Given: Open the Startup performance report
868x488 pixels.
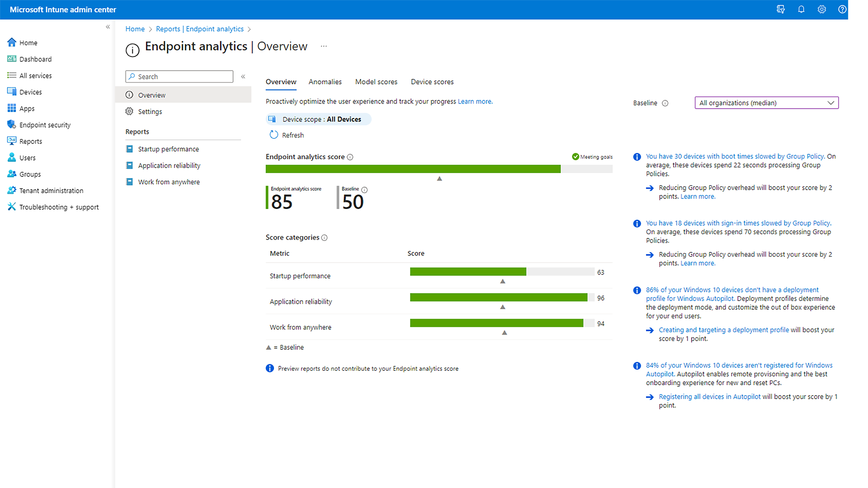Looking at the screenshot, I should (168, 149).
